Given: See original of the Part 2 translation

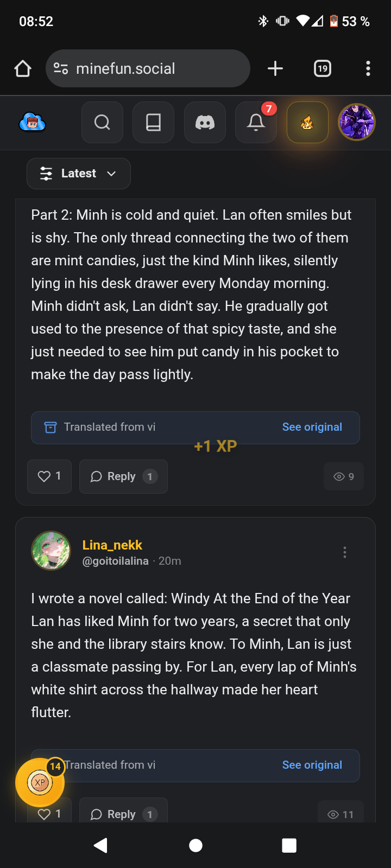Looking at the screenshot, I should point(312,427).
